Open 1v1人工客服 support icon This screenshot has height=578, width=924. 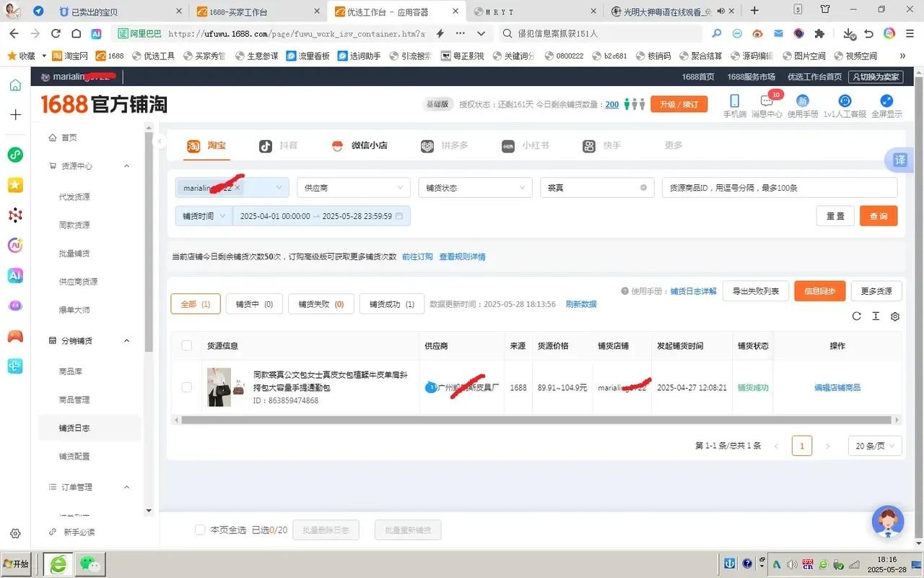tap(845, 101)
